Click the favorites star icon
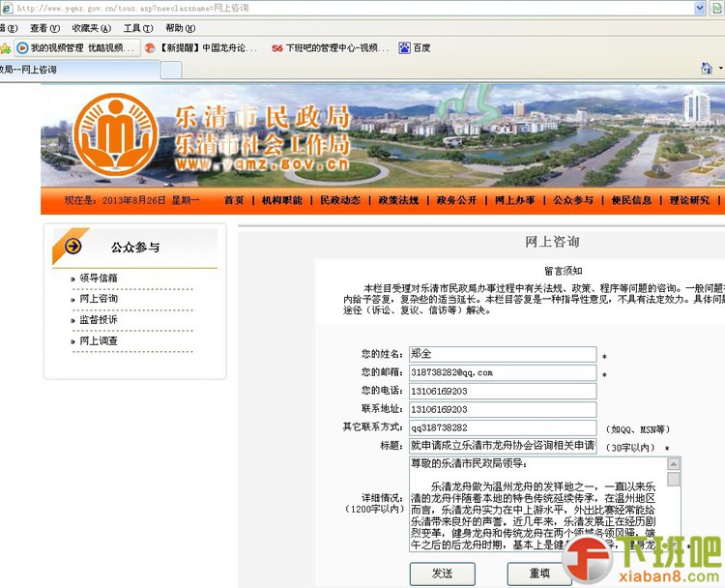Viewport: 725px width, 588px height. coord(5,48)
